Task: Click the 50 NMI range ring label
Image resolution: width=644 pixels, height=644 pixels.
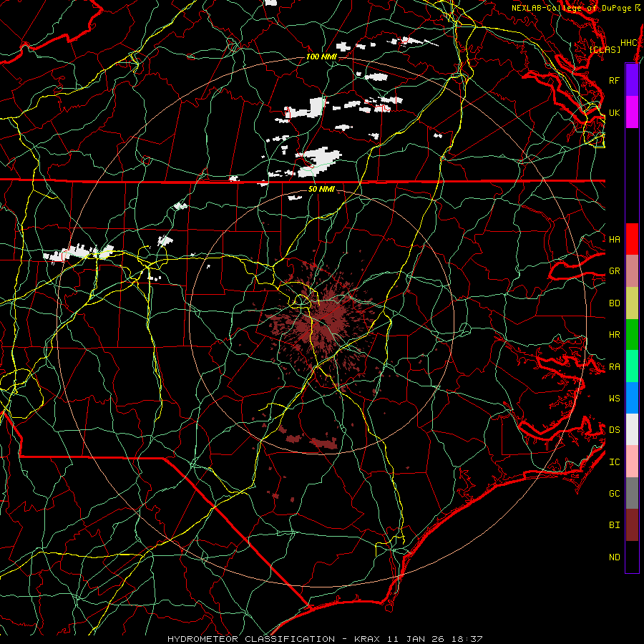Action: click(x=321, y=189)
